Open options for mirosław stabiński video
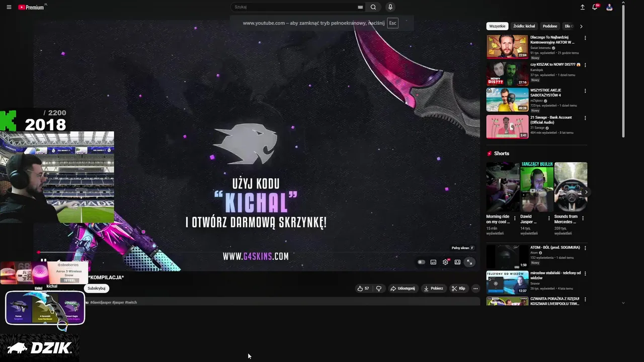Viewport: 644px width, 362px height. (x=585, y=274)
